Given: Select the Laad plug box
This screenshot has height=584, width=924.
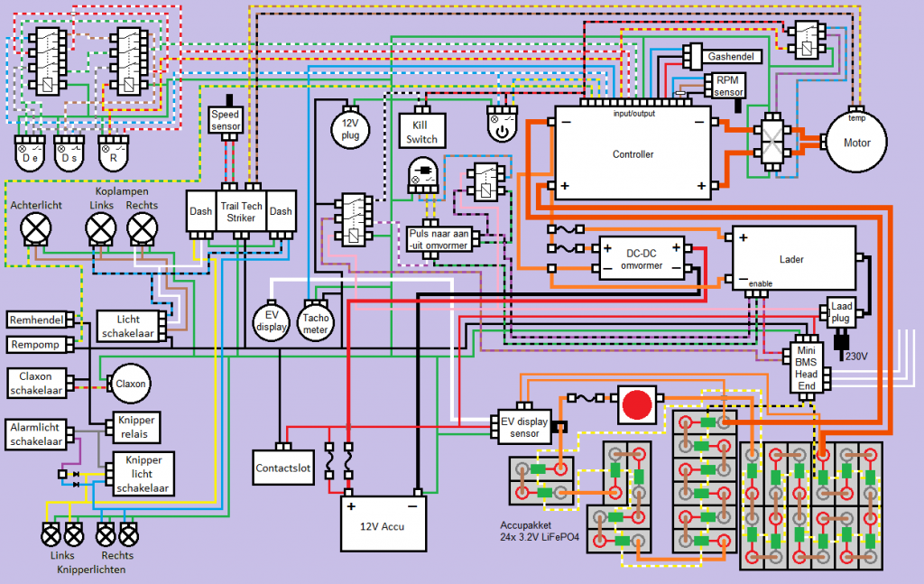Looking at the screenshot, I should (841, 312).
